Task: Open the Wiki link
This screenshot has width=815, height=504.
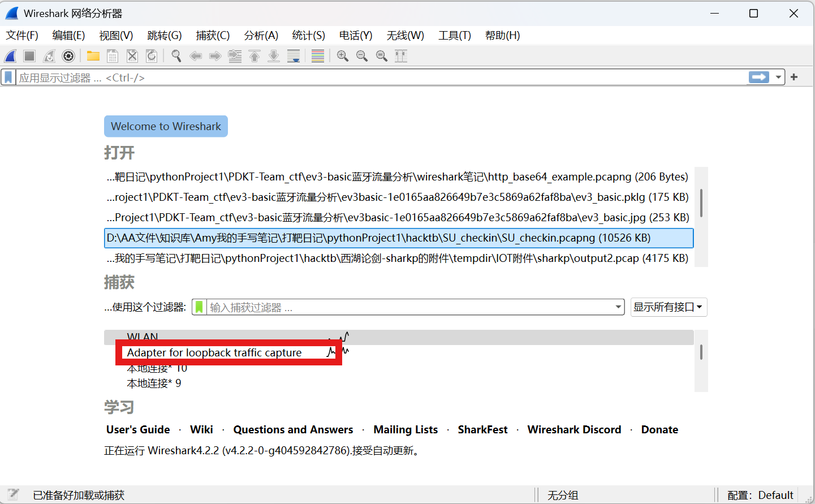Action: click(201, 429)
